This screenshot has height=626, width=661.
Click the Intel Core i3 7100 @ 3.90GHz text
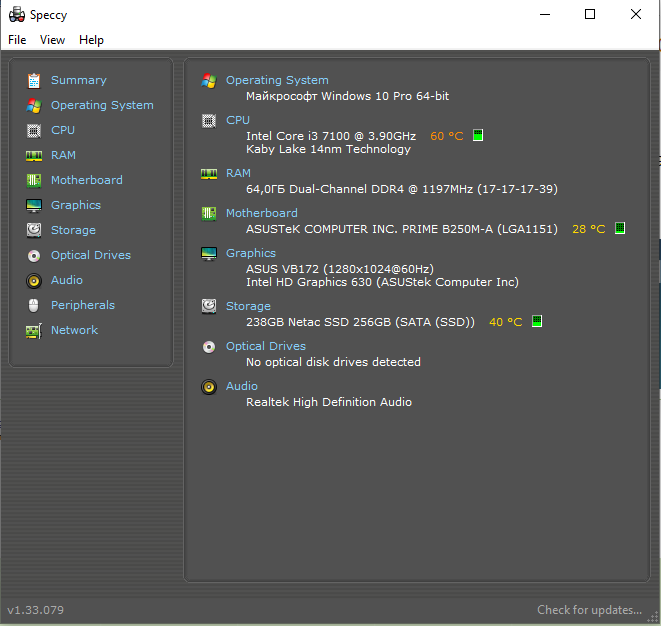[x=331, y=136]
